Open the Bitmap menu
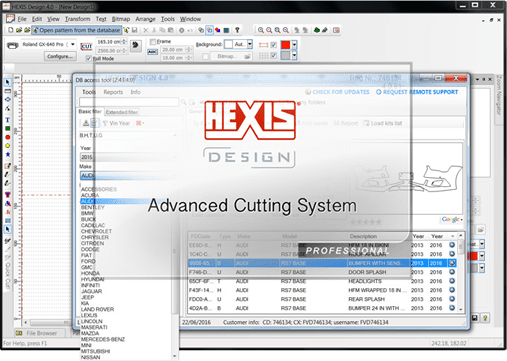Screen dimensions: 507x361 [x=121, y=19]
